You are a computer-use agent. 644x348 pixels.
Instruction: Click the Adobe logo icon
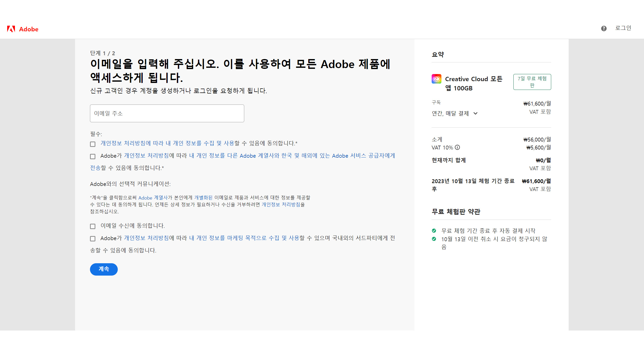click(x=11, y=29)
